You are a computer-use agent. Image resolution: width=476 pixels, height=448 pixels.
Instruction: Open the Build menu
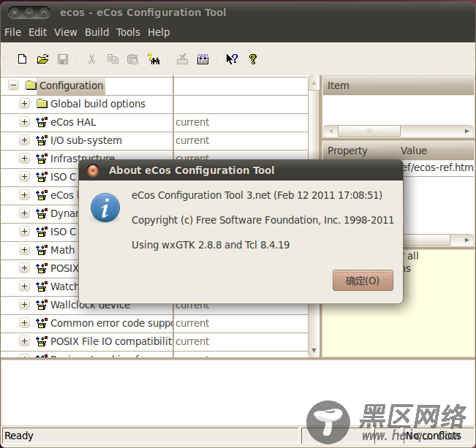click(x=97, y=32)
